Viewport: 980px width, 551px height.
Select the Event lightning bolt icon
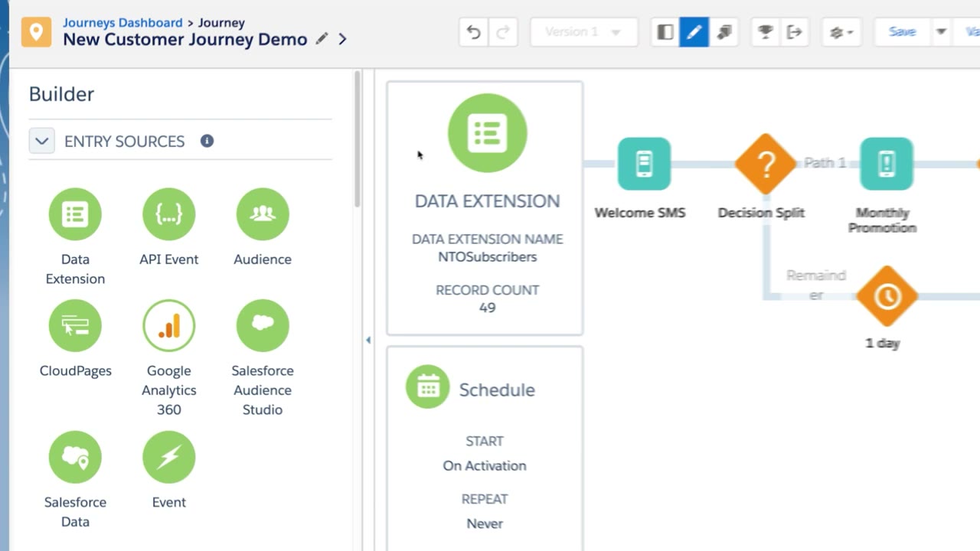point(168,457)
